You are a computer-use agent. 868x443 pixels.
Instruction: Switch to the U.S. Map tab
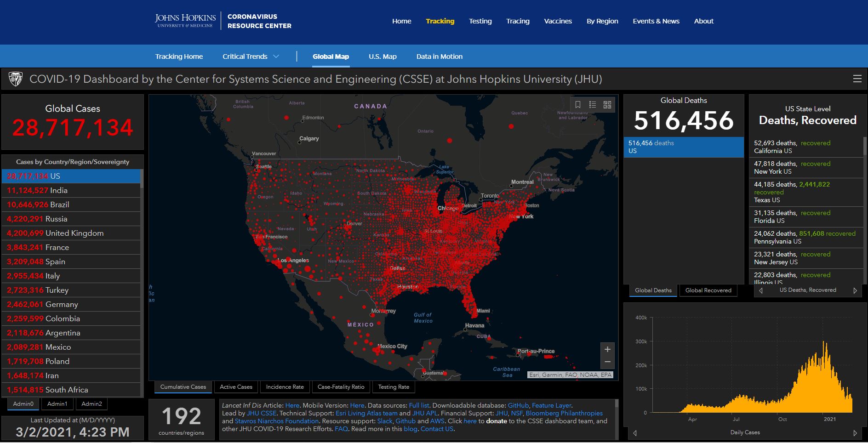(383, 57)
